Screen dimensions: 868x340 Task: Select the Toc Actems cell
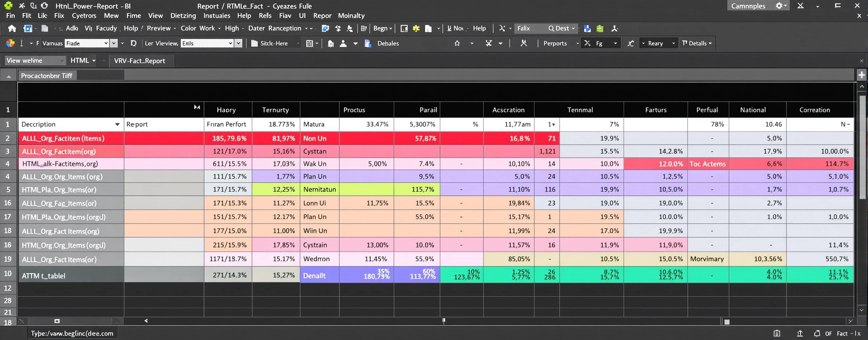[x=708, y=164]
